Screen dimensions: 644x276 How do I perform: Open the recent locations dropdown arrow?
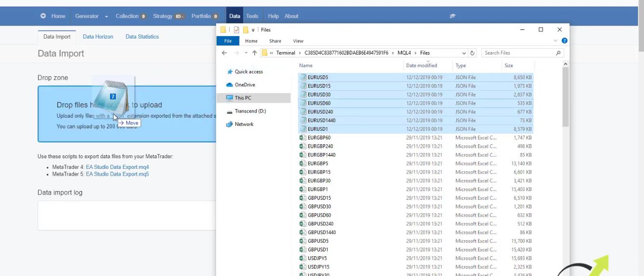246,53
